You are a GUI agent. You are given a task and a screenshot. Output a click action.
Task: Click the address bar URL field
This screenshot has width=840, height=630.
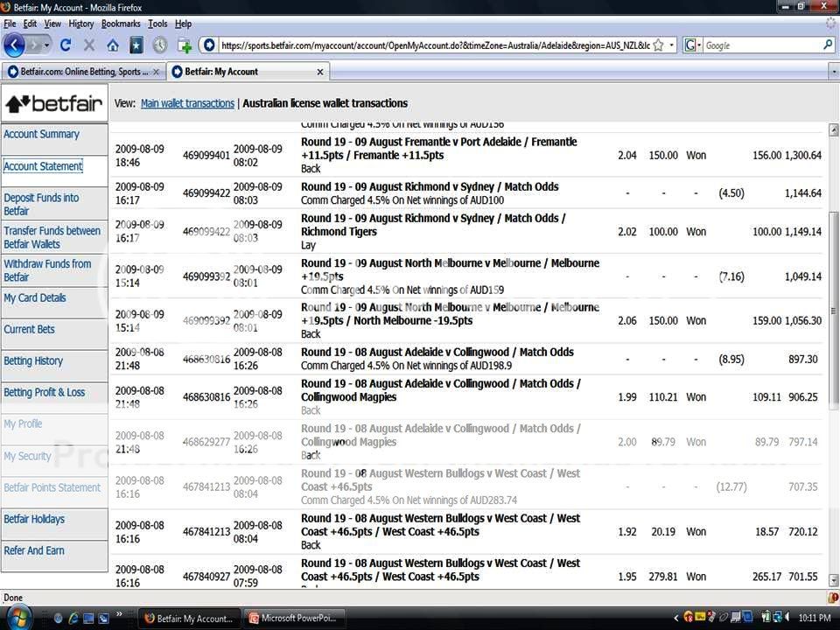coord(435,45)
